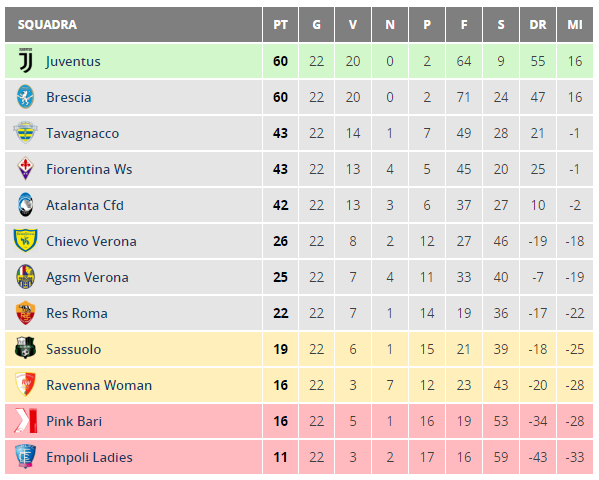
Task: Select the Pink Bari red logo
Action: tap(25, 420)
